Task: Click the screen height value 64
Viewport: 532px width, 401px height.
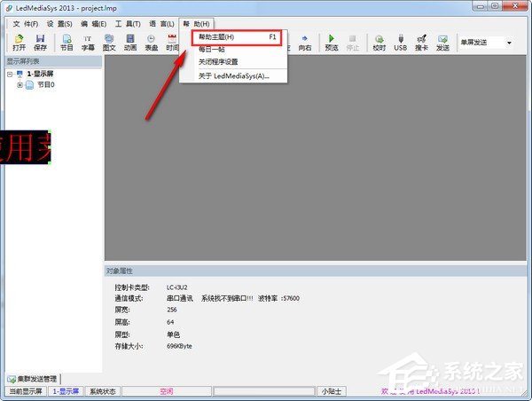Action: click(170, 322)
